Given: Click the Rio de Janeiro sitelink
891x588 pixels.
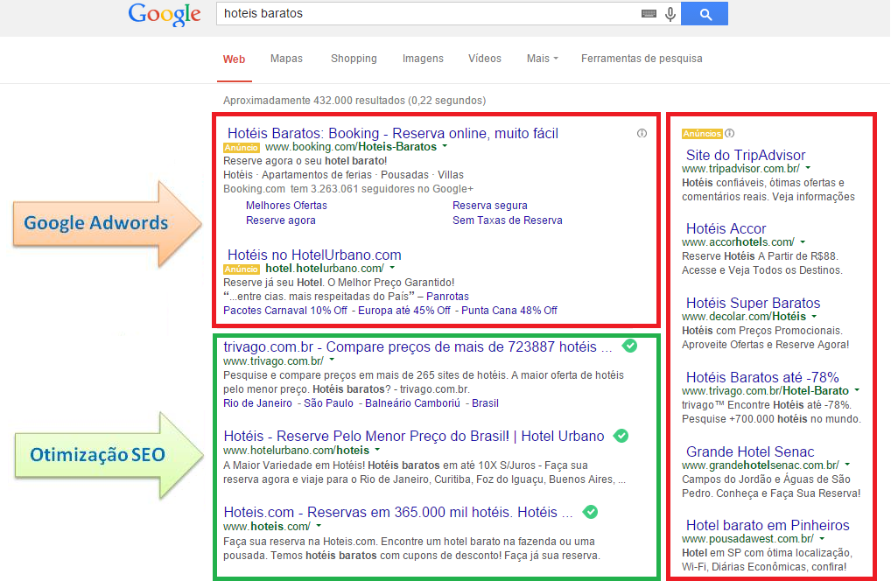Looking at the screenshot, I should click(x=257, y=403).
